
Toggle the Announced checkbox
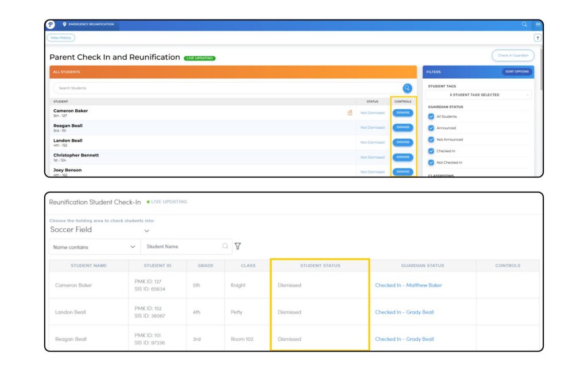(431, 128)
